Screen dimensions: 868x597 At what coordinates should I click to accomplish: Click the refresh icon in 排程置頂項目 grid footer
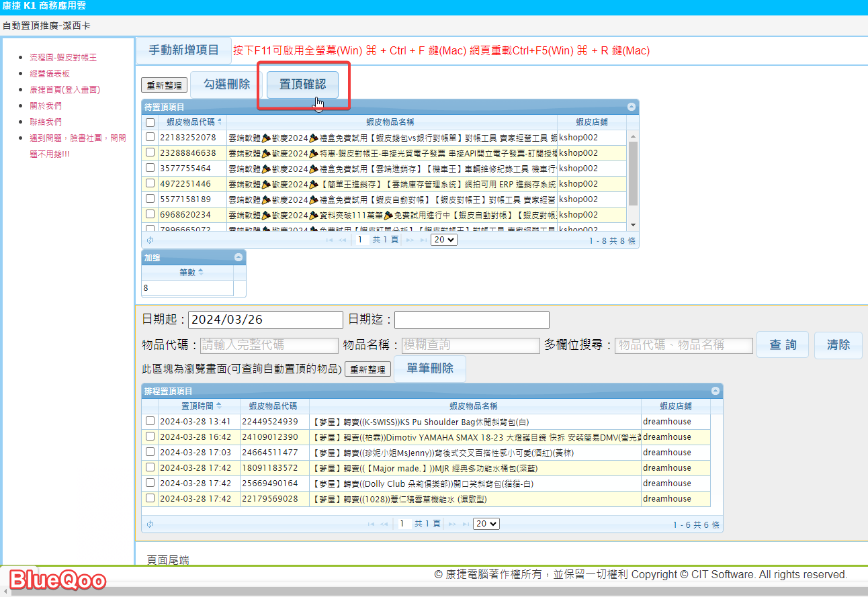(150, 524)
